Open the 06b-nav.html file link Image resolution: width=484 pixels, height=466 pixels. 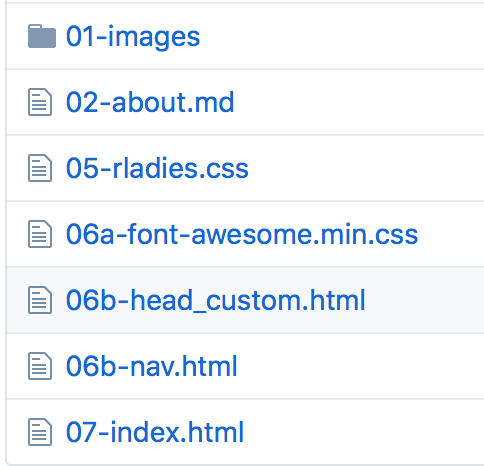[x=152, y=366]
